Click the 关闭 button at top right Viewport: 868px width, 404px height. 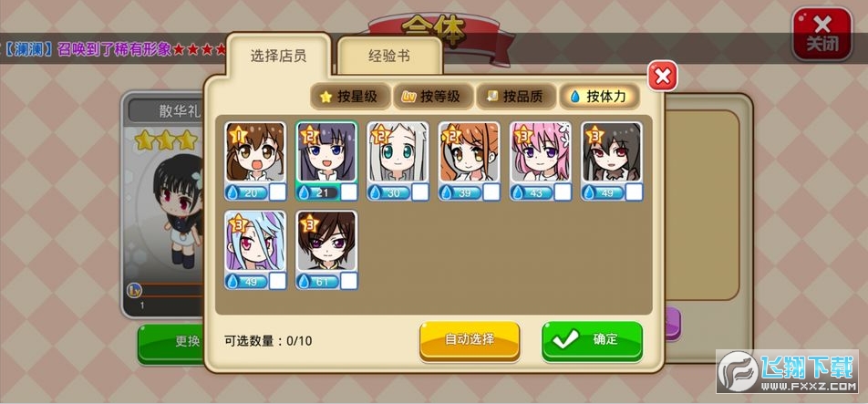click(x=822, y=33)
